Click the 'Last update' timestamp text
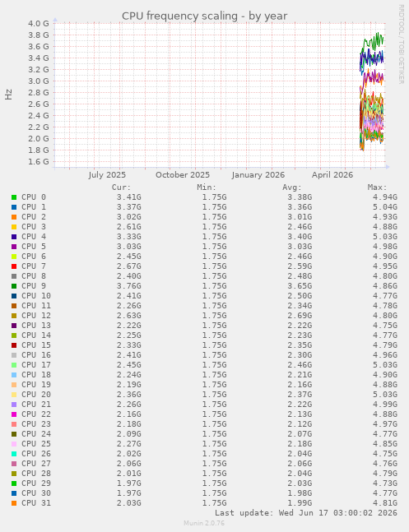409x532 pixels. [x=306, y=512]
